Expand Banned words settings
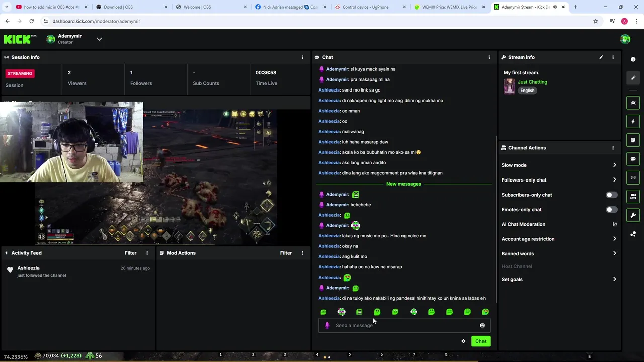Screen dimensions: 644x362 [558, 254]
